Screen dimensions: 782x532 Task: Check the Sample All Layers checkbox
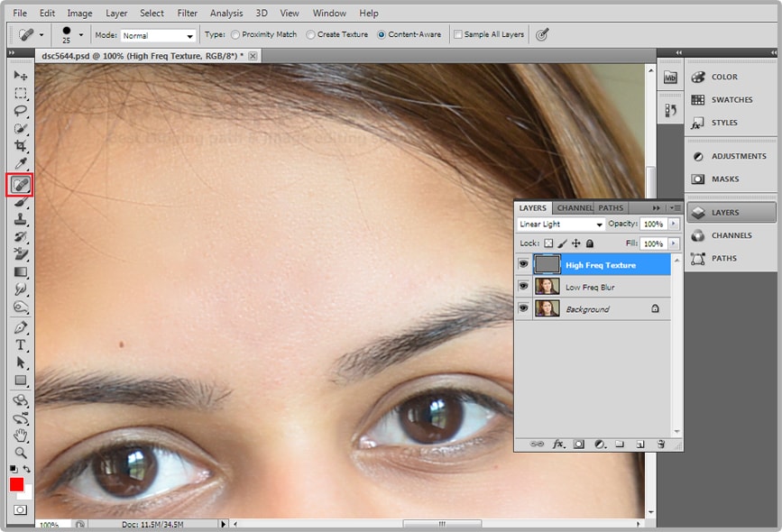point(456,34)
